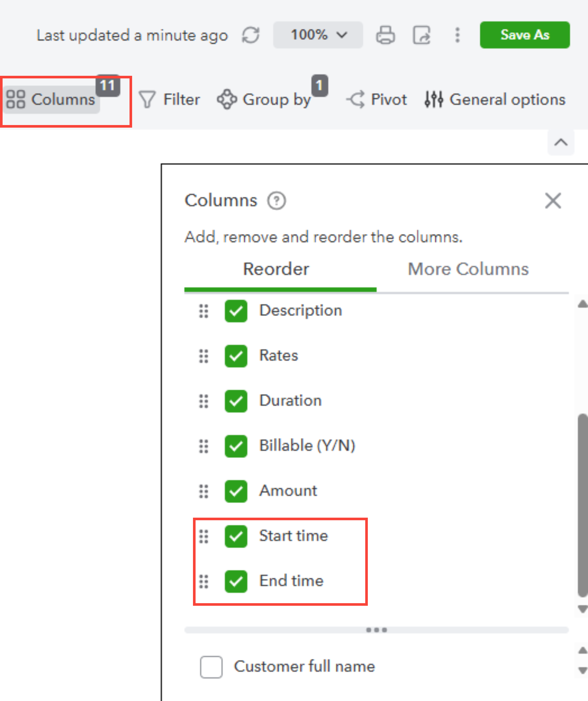This screenshot has height=701, width=588.
Task: Switch to the More Columns tab
Action: (468, 269)
